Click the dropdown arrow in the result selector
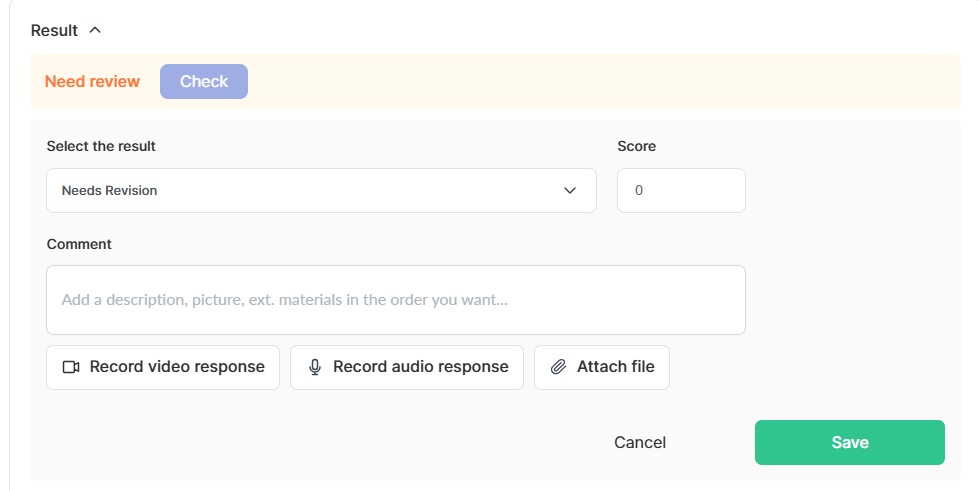 tap(570, 190)
